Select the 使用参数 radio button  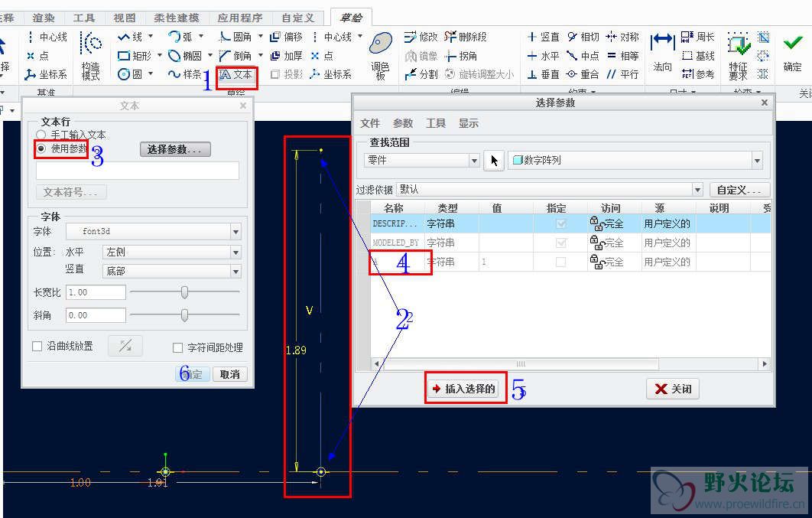(41, 148)
